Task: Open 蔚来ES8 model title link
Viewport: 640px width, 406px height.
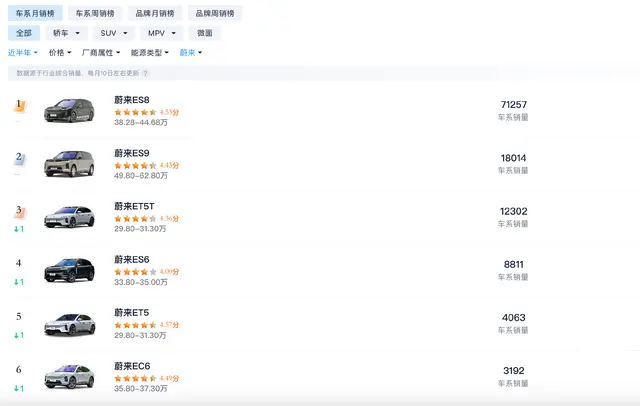Action: coord(131,100)
